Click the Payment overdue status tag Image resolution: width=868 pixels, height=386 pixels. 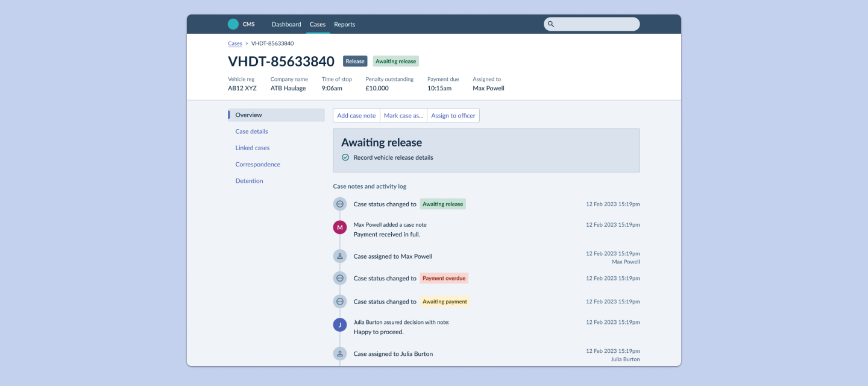pyautogui.click(x=444, y=278)
